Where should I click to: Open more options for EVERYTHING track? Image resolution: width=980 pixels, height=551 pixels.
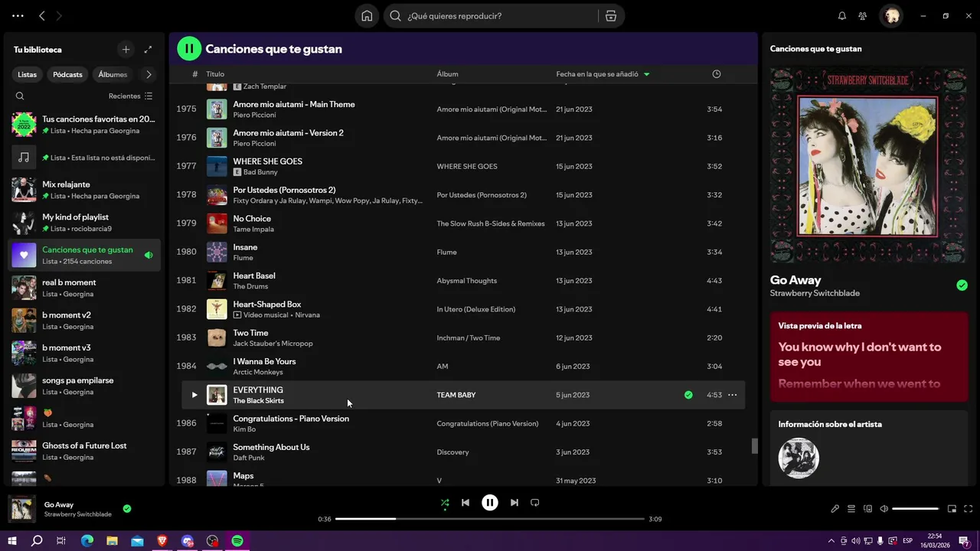click(732, 395)
